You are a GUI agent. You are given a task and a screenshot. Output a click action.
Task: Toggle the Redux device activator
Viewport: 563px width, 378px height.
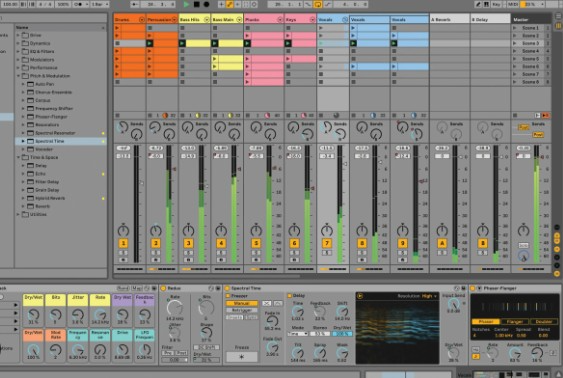tap(163, 288)
